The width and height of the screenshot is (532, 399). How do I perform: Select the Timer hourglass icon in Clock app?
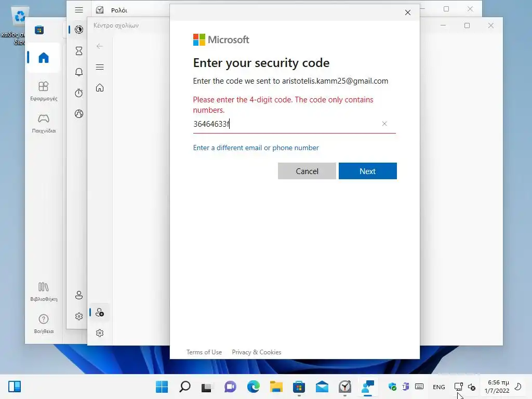click(79, 51)
